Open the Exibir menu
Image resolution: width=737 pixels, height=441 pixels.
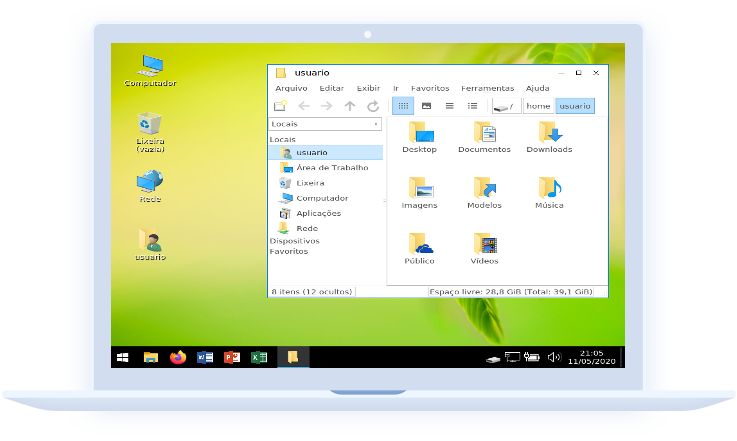(x=369, y=88)
